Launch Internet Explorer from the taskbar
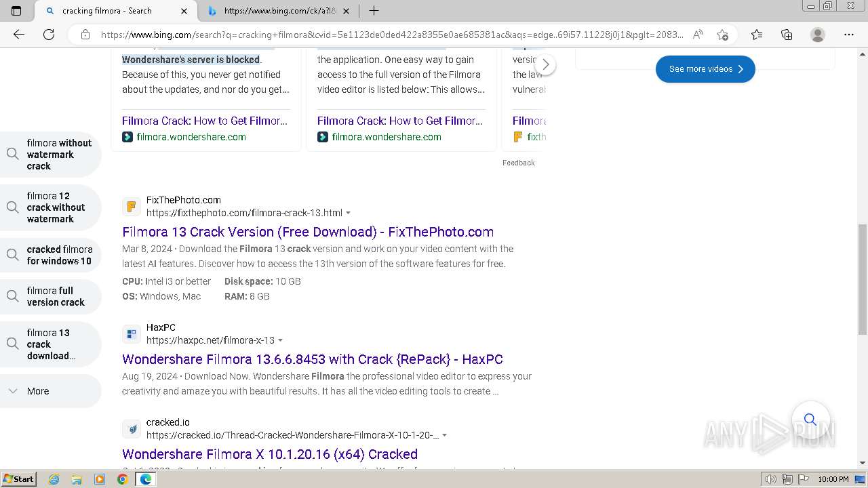 [x=54, y=479]
